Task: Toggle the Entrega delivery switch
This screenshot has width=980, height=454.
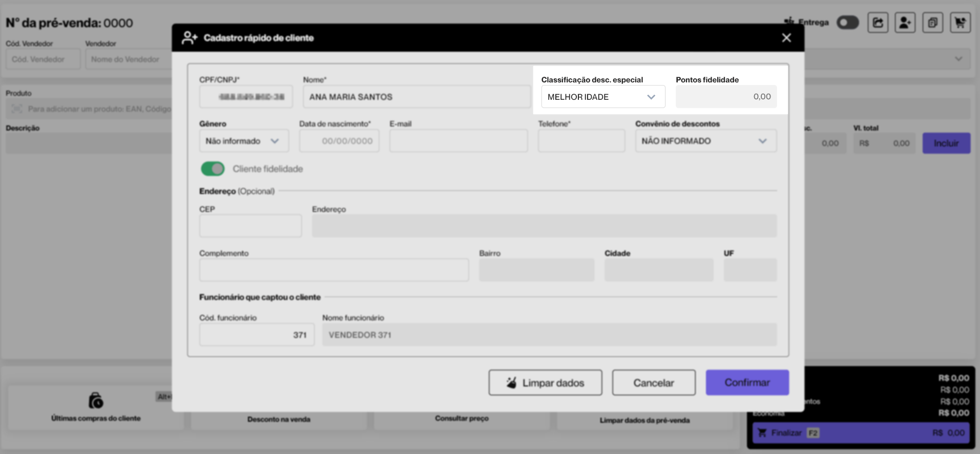Action: tap(847, 23)
